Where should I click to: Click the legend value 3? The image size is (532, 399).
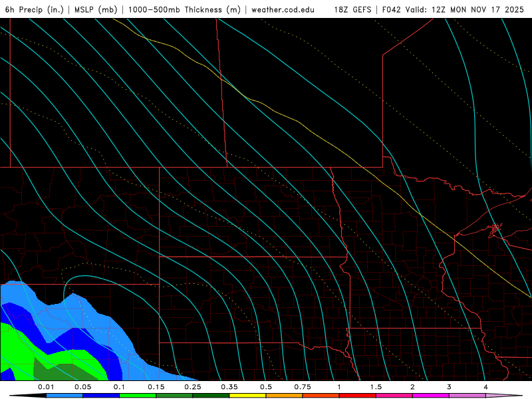(x=450, y=387)
